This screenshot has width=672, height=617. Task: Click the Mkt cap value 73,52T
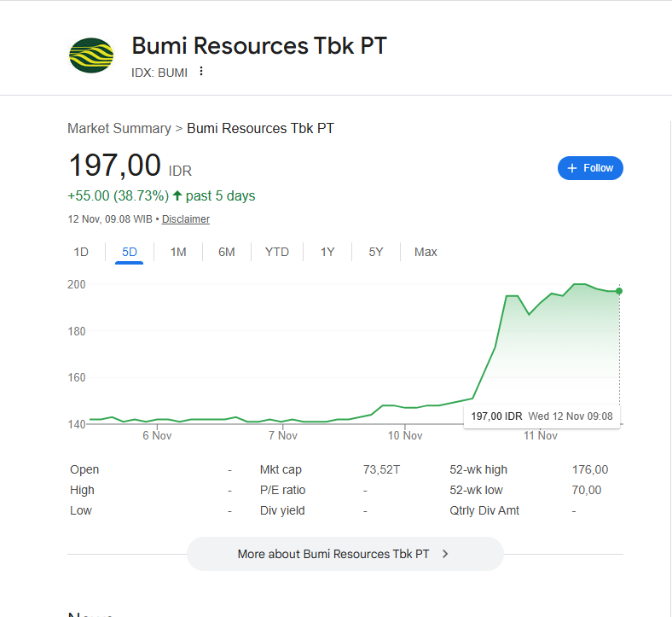[x=381, y=469]
